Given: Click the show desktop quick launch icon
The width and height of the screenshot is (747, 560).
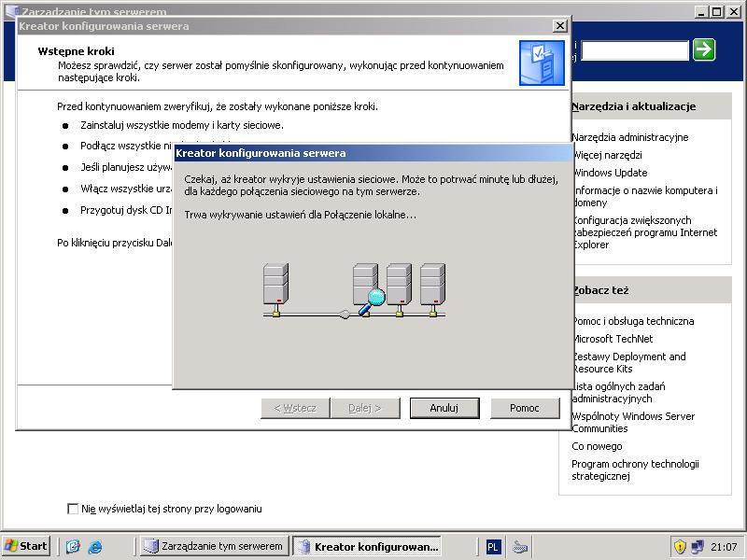Looking at the screenshot, I should [x=73, y=546].
